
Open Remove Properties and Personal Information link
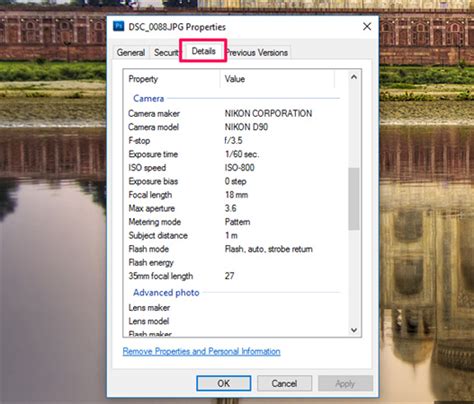pyautogui.click(x=202, y=351)
